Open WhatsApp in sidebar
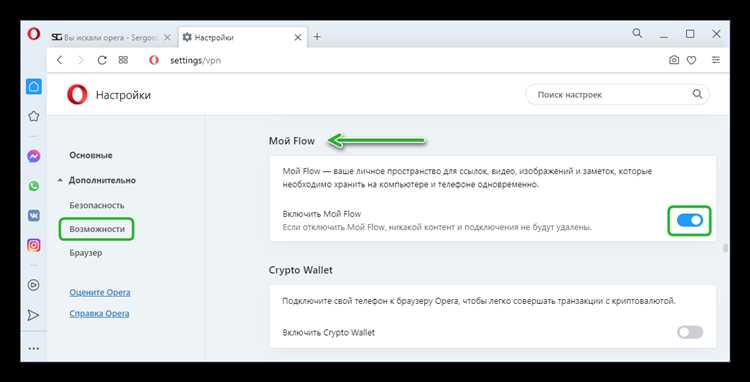The width and height of the screenshot is (750, 382). coord(33,186)
